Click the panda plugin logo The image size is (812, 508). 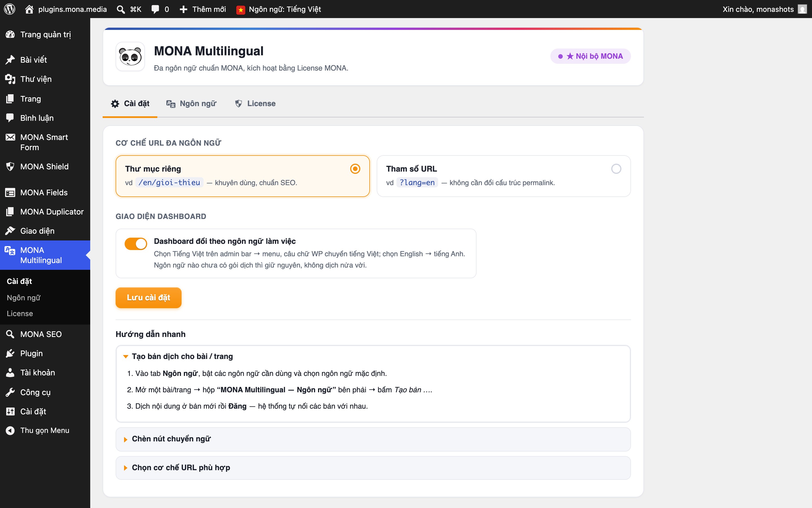[130, 56]
